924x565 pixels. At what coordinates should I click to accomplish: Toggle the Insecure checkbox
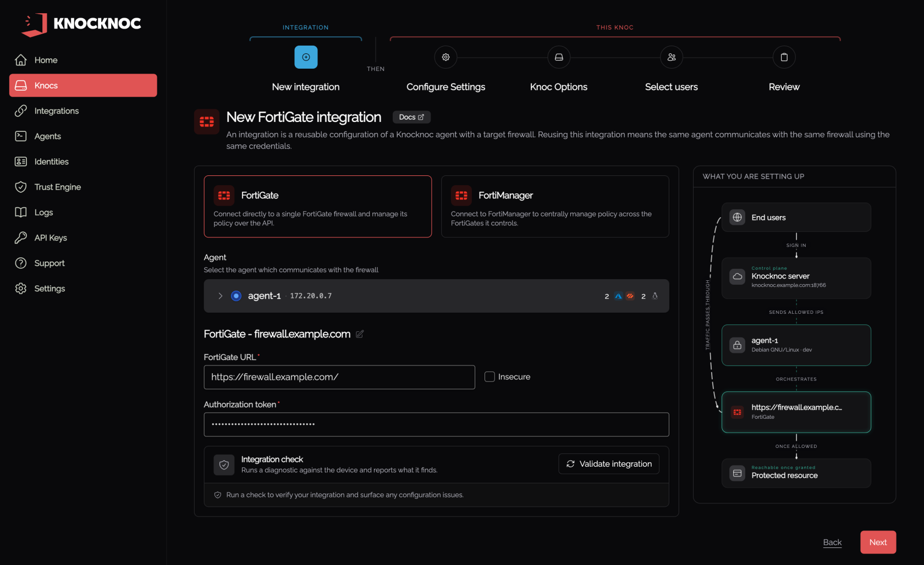click(490, 377)
